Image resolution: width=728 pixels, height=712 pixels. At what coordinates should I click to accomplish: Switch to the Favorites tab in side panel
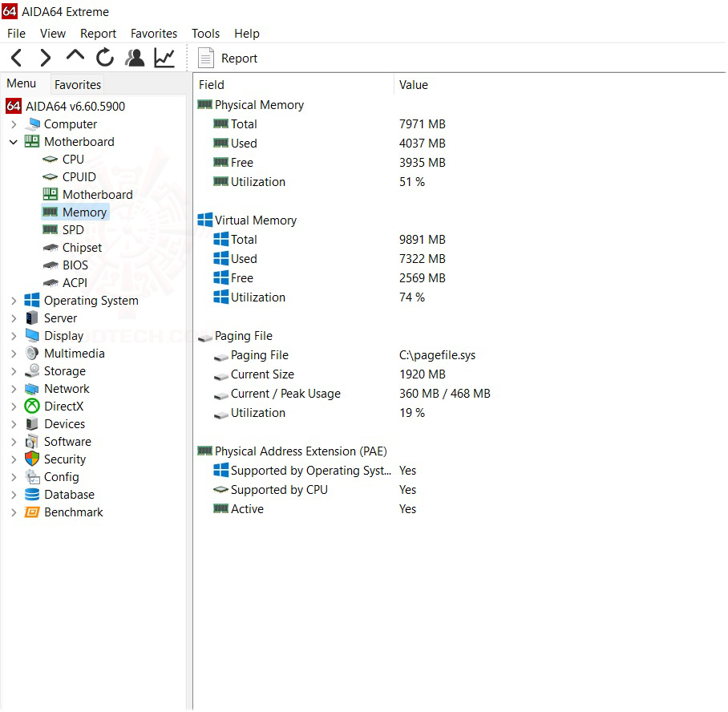pyautogui.click(x=78, y=84)
